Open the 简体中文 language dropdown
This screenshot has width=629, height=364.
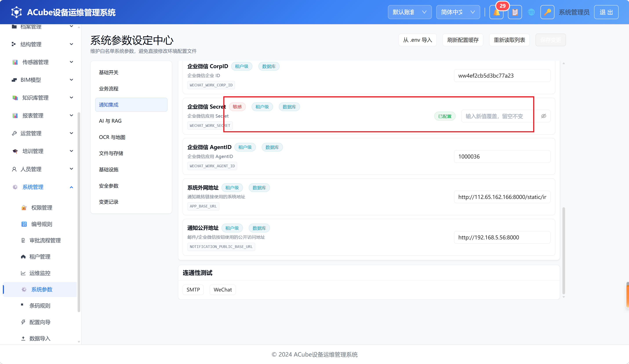pyautogui.click(x=458, y=12)
